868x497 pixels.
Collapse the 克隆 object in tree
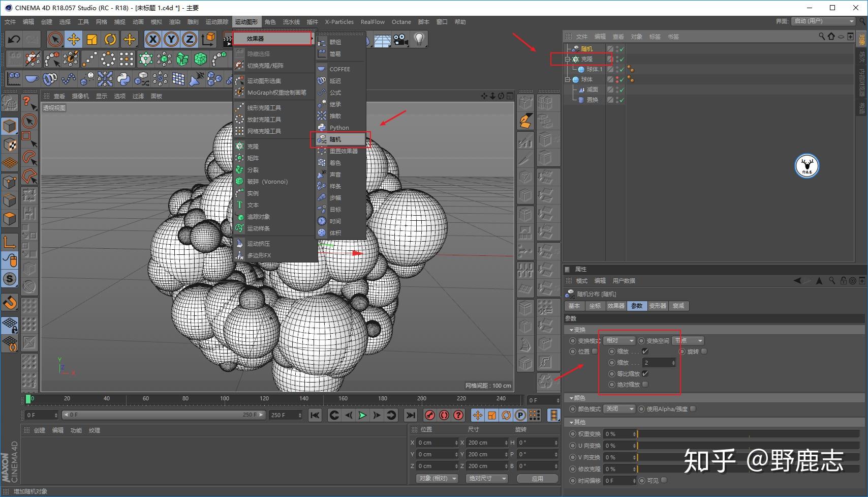pyautogui.click(x=568, y=59)
